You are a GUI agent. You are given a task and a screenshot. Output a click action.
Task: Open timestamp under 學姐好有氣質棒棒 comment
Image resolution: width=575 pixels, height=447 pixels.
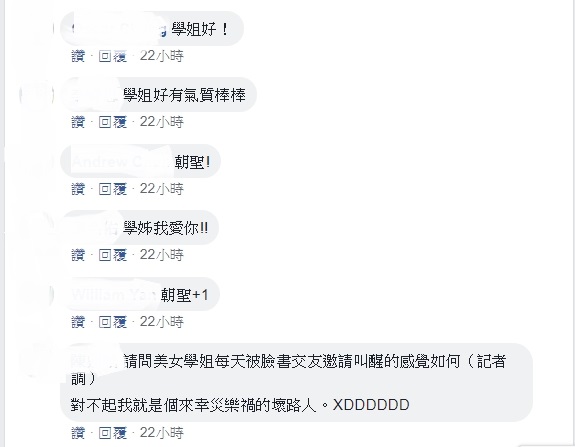tap(162, 122)
